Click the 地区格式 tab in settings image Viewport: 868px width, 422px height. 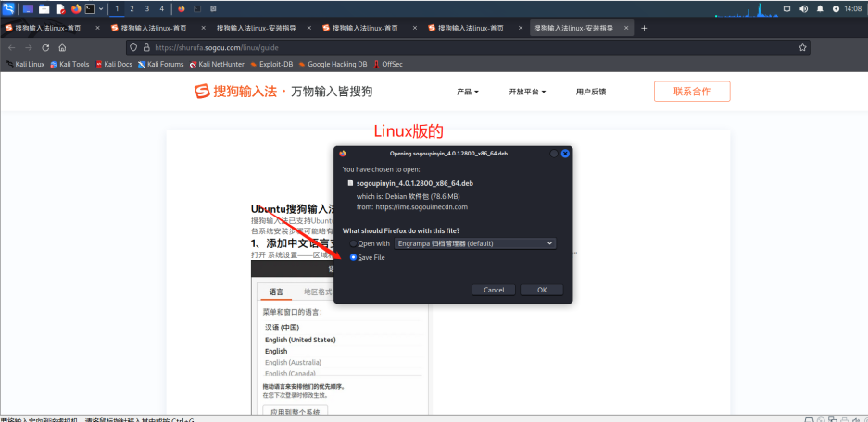[x=318, y=292]
